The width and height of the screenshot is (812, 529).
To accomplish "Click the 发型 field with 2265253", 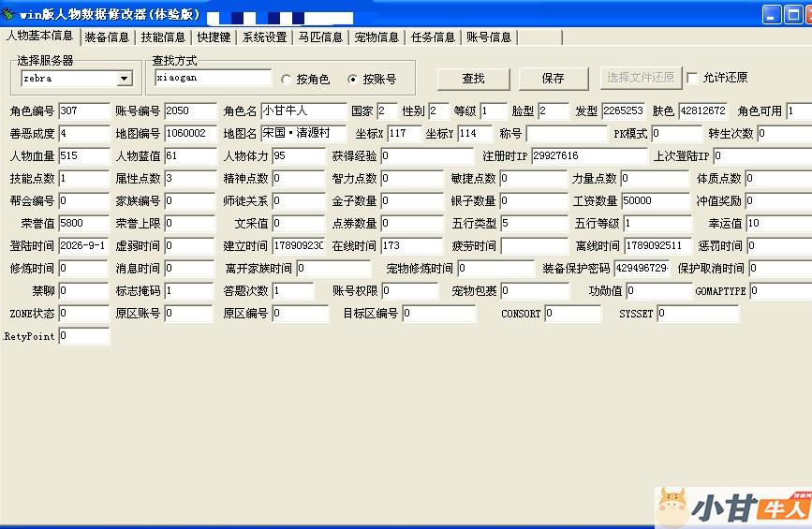I will click(624, 110).
